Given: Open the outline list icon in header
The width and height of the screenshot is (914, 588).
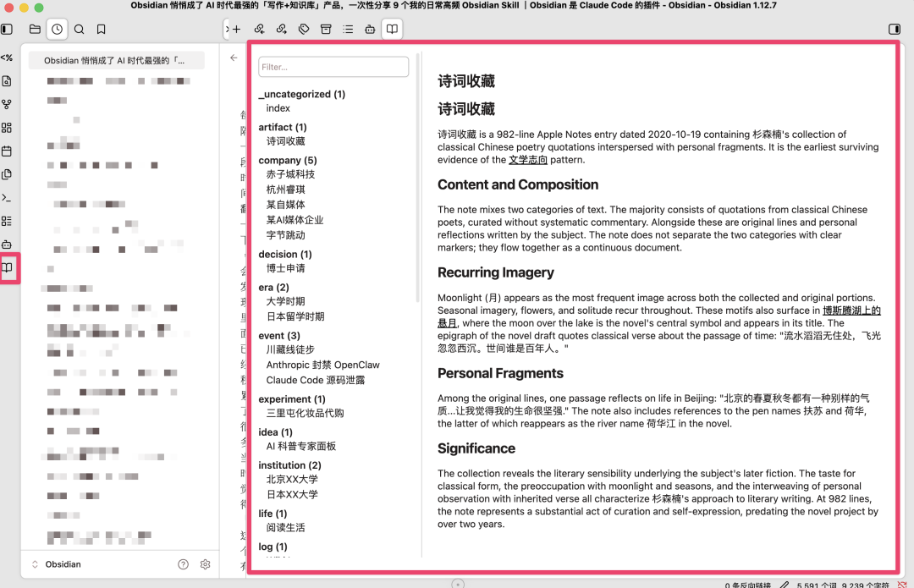Looking at the screenshot, I should [x=348, y=29].
